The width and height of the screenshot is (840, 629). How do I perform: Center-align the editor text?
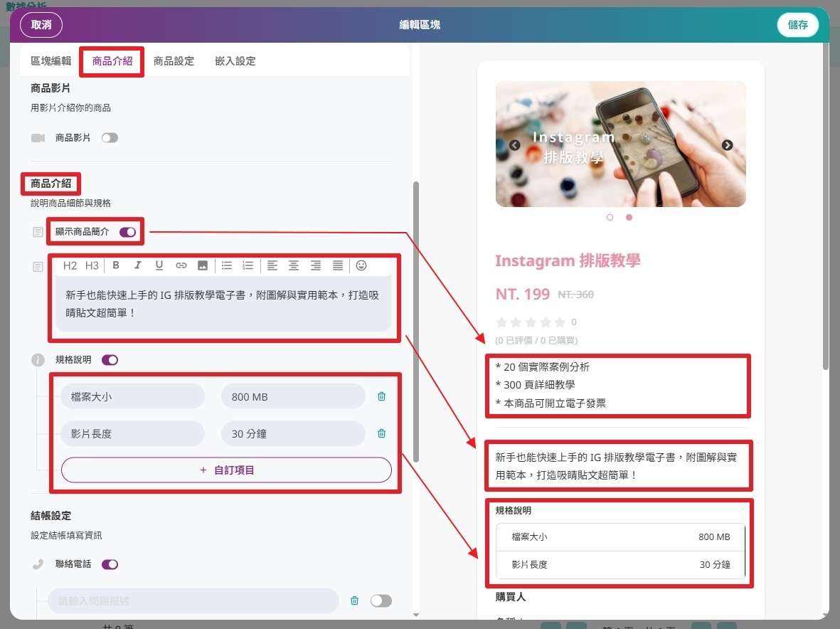click(x=294, y=265)
